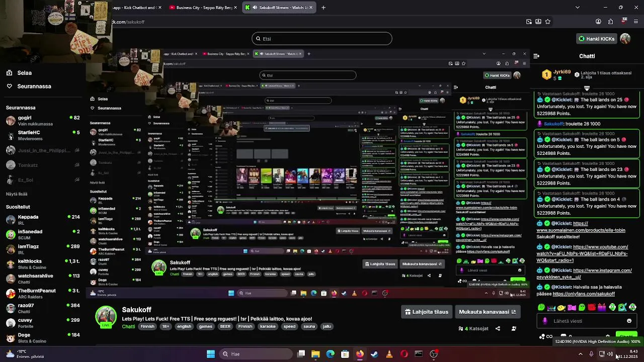Click Mukauta kanavaasi customize channel button
The width and height of the screenshot is (644, 362).
click(x=487, y=312)
